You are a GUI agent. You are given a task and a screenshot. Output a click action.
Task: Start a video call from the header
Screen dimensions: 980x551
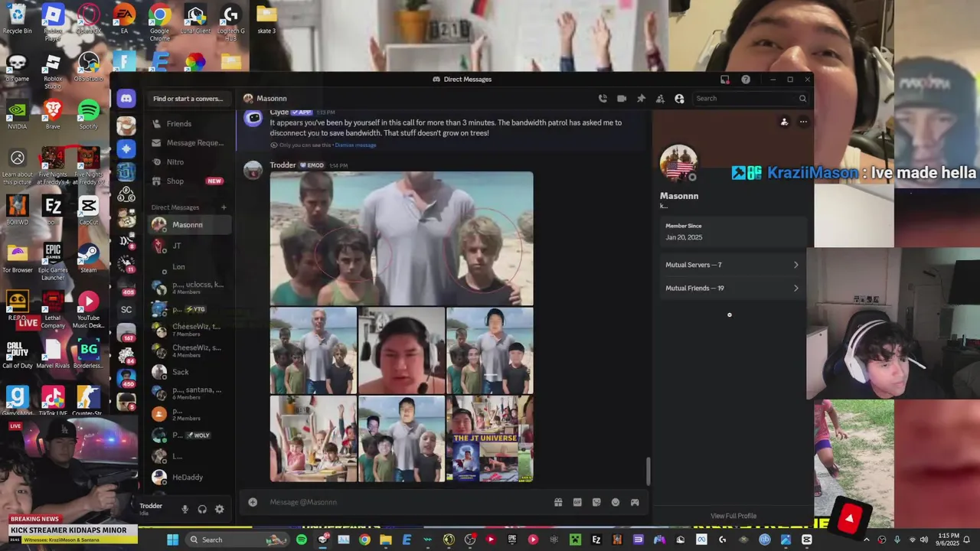pyautogui.click(x=622, y=98)
